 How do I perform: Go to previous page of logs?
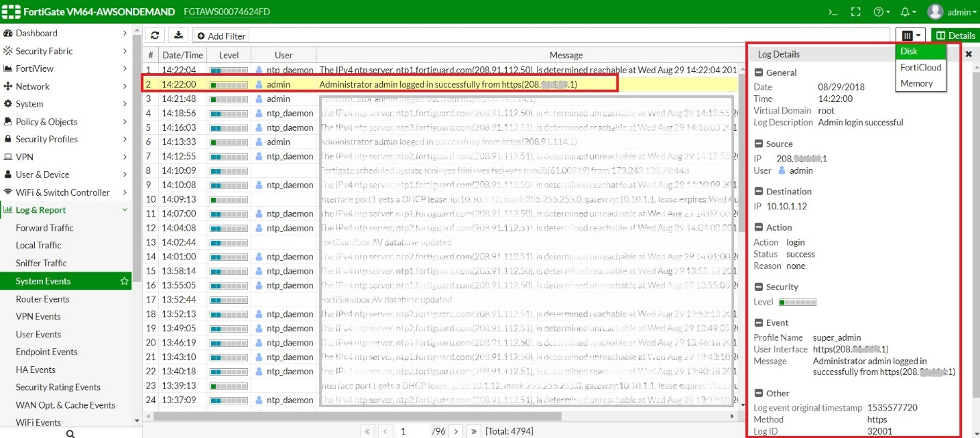pos(386,431)
